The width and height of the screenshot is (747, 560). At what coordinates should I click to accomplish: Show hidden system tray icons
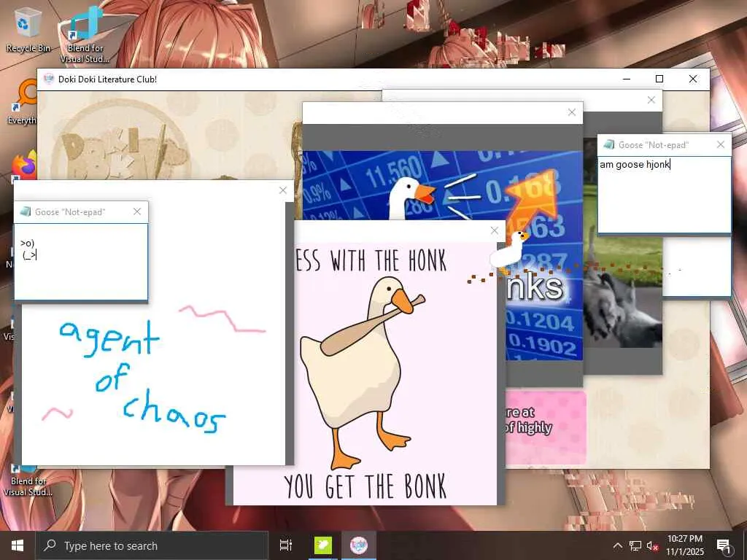(617, 545)
